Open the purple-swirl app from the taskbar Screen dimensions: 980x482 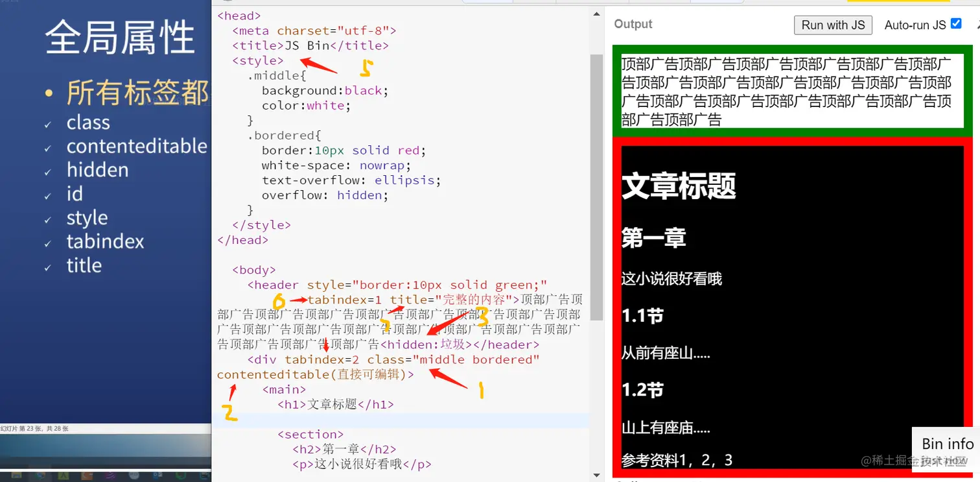point(110,476)
